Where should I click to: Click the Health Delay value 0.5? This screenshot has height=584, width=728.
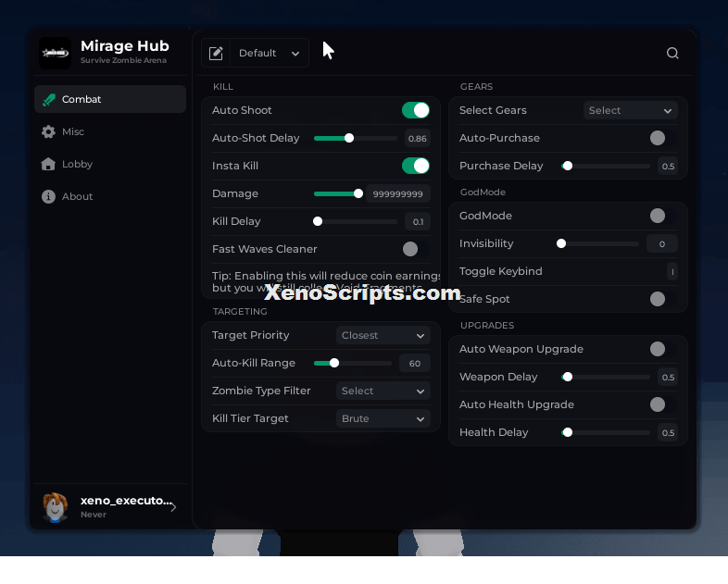click(x=668, y=433)
